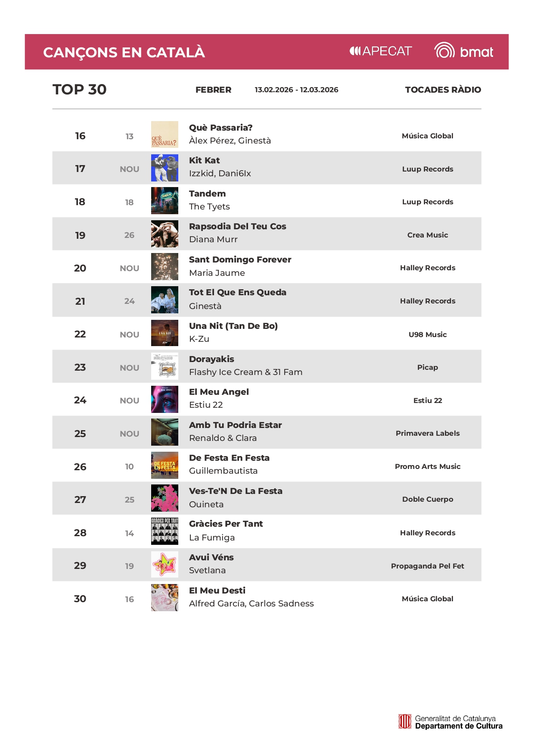The width and height of the screenshot is (534, 756).
Task: Click the Sant Domingo Forever song title
Action: coord(240,259)
